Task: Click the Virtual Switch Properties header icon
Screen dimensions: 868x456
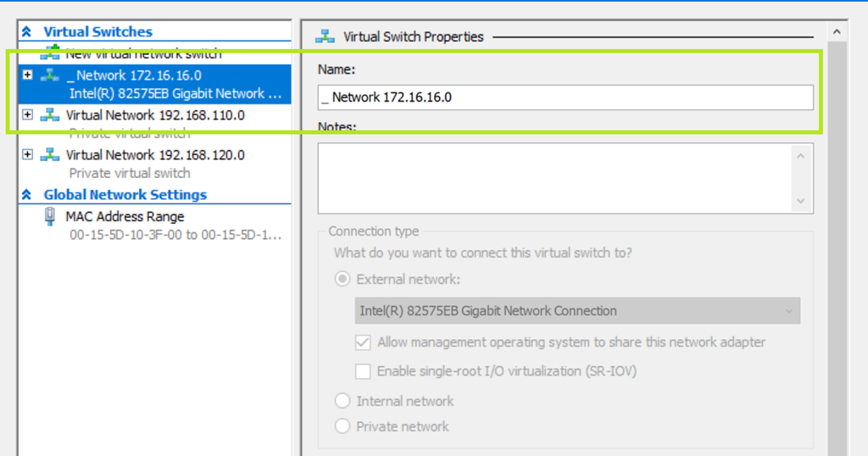Action: point(325,36)
